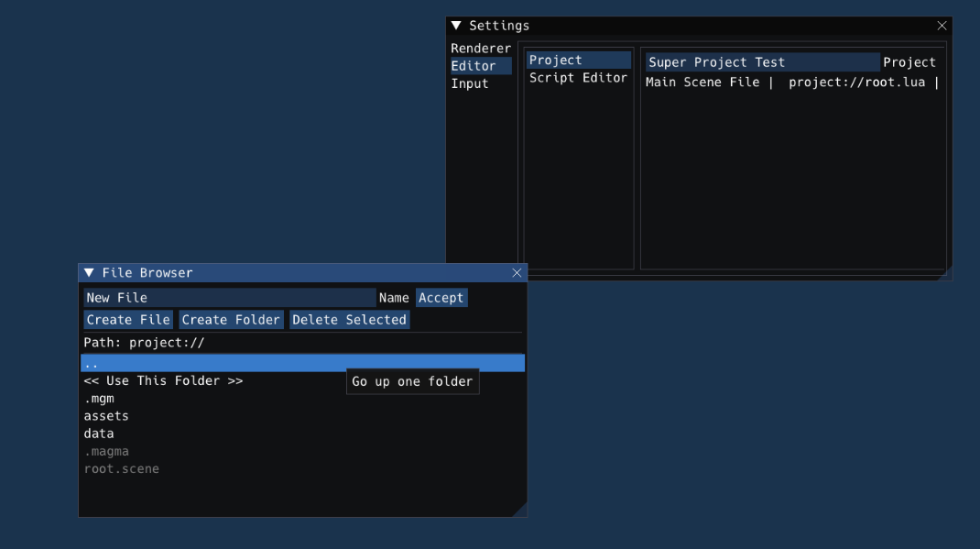The image size is (980, 549).
Task: Click the Name label beside New File
Action: (x=394, y=298)
